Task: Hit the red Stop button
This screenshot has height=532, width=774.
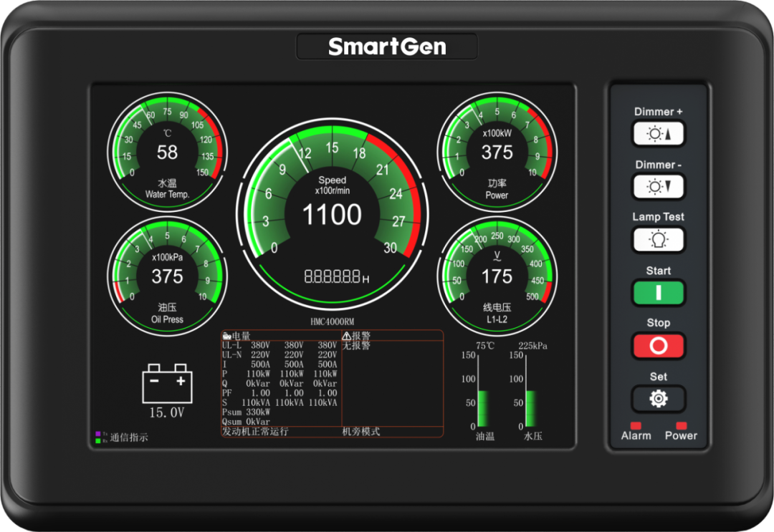Action: click(659, 346)
